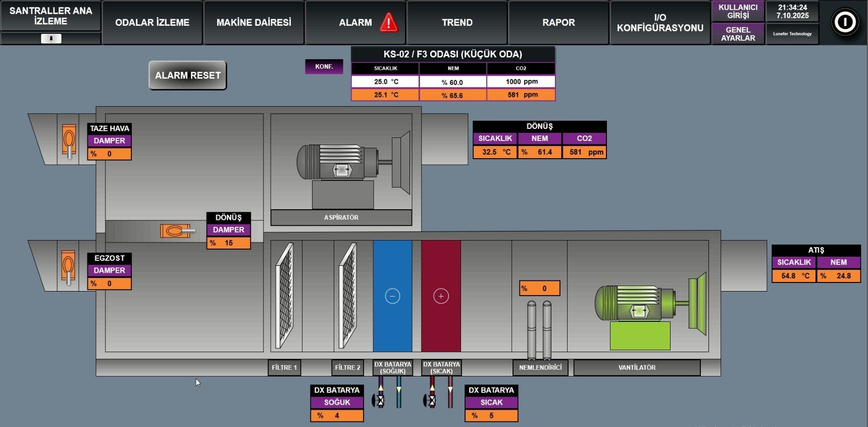Open Kullanıcı Girişi login
This screenshot has height=427, width=868.
(x=738, y=12)
